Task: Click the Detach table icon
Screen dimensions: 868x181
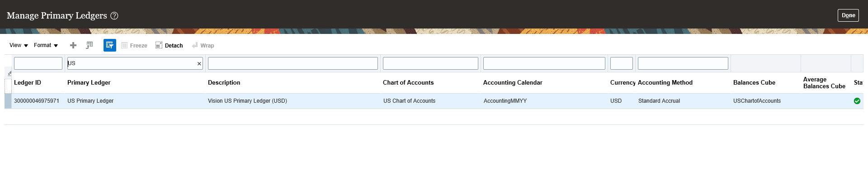Action: tap(169, 46)
